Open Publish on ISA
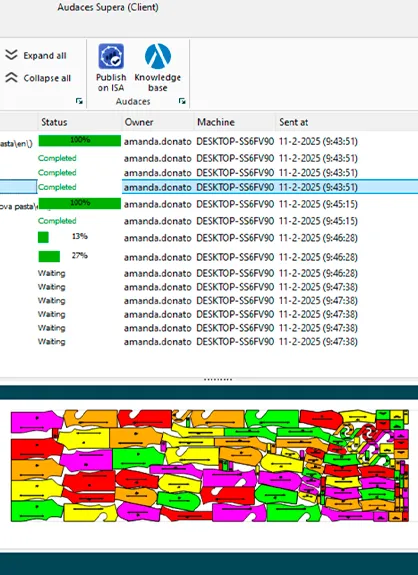The width and height of the screenshot is (418, 575). tap(111, 67)
